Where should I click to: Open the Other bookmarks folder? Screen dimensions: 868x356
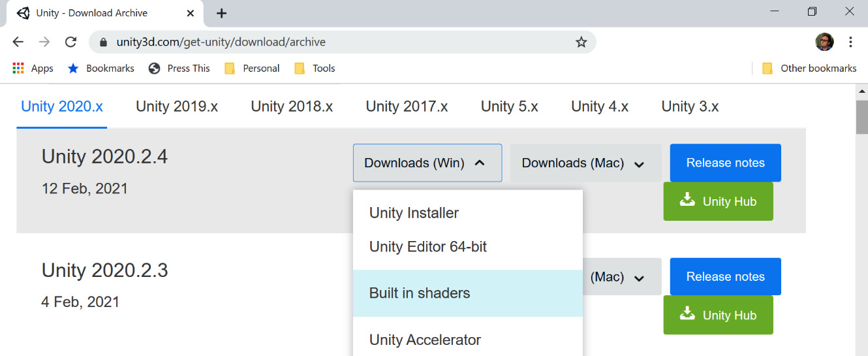point(809,68)
